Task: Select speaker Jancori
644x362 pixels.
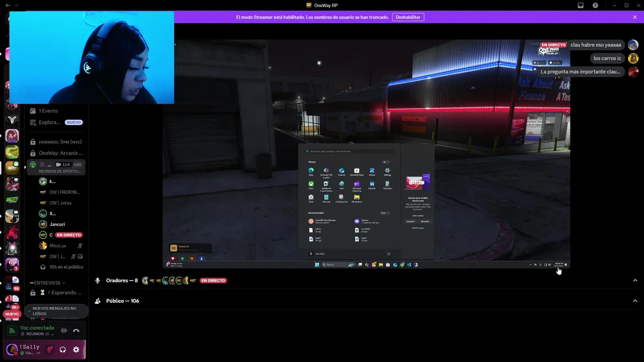Action: 61,224
